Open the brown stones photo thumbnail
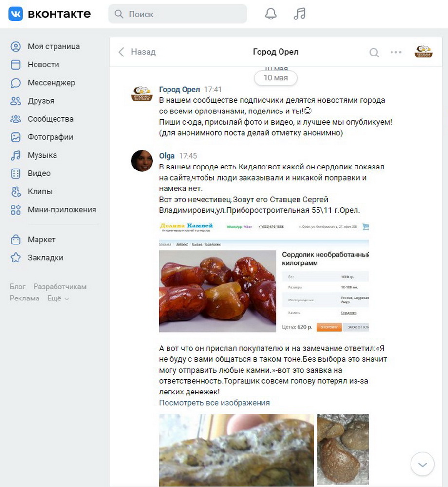448x487 pixels. [x=343, y=450]
